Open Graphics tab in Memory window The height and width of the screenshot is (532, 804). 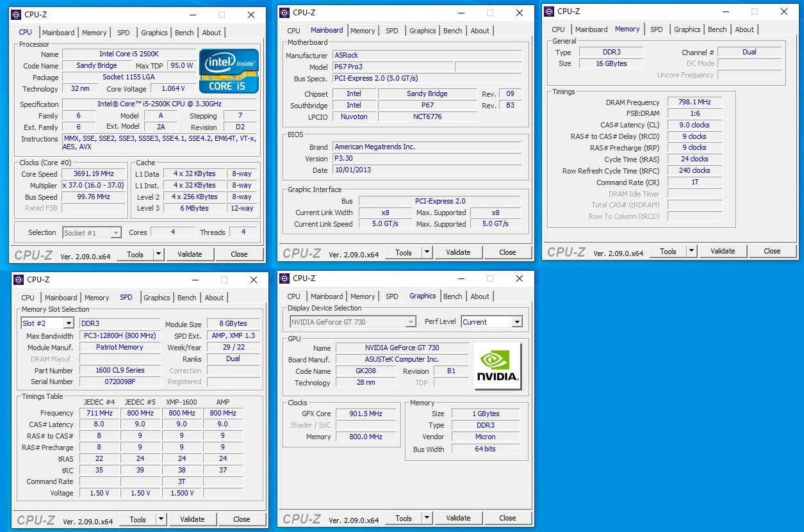point(687,29)
